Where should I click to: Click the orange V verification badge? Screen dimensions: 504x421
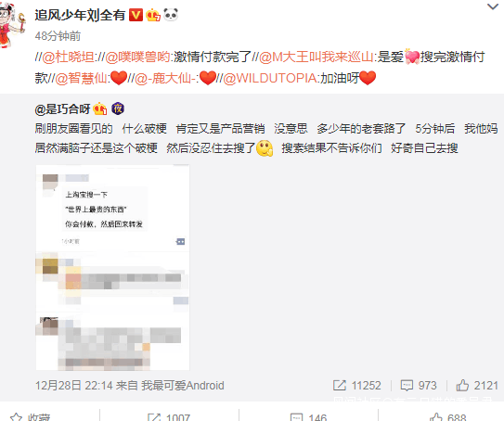(x=136, y=15)
